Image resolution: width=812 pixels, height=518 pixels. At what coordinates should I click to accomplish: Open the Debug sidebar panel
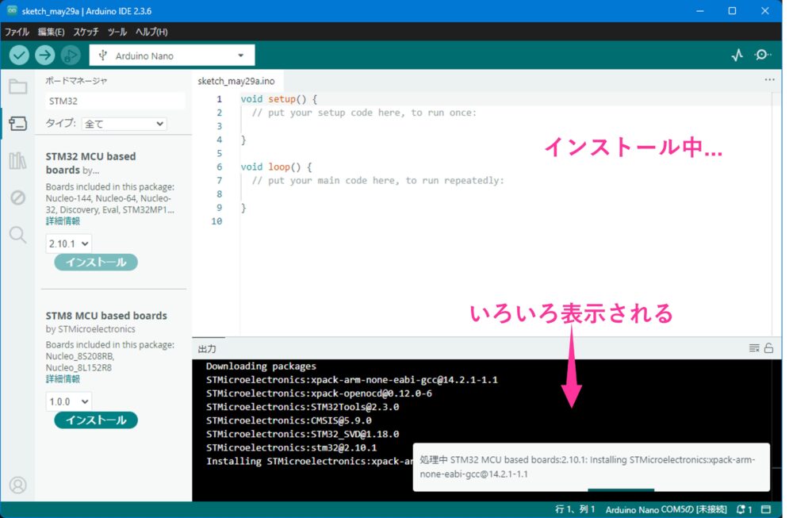(17, 198)
